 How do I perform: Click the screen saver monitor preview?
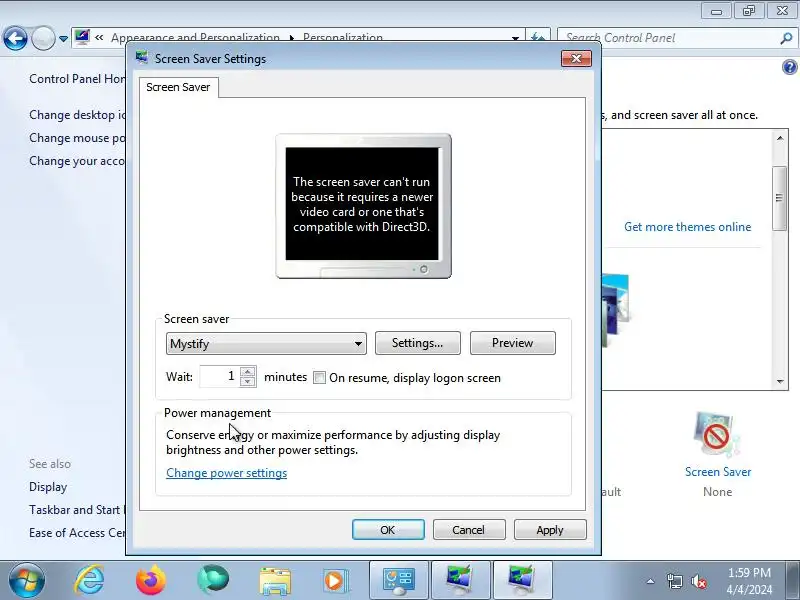pyautogui.click(x=363, y=206)
